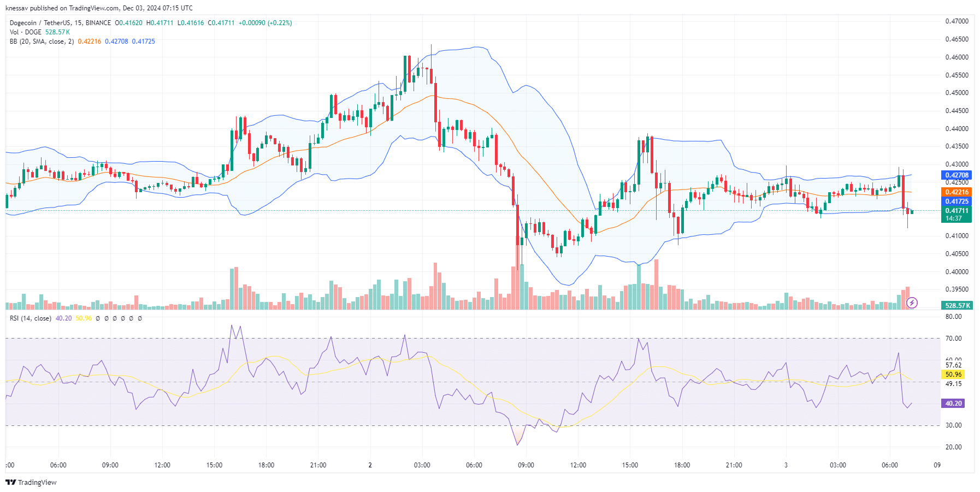Image resolution: width=980 pixels, height=492 pixels.
Task: Click the close value C0.41711 in header
Action: pyautogui.click(x=221, y=23)
